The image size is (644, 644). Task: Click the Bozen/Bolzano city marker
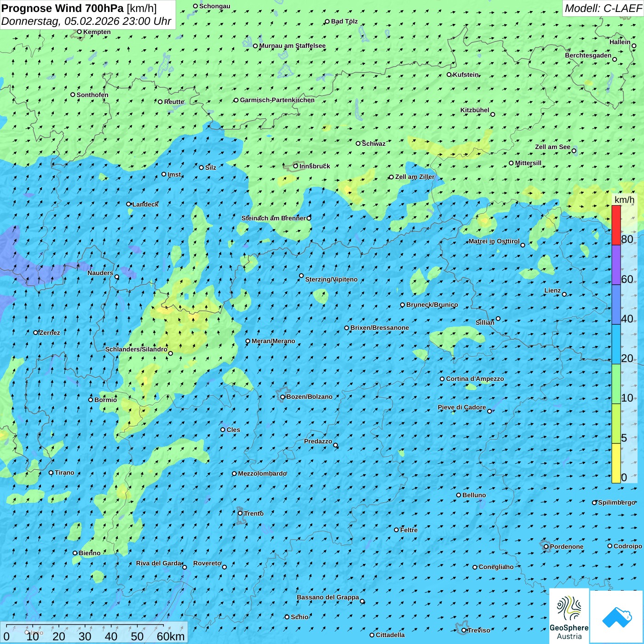[x=283, y=397]
